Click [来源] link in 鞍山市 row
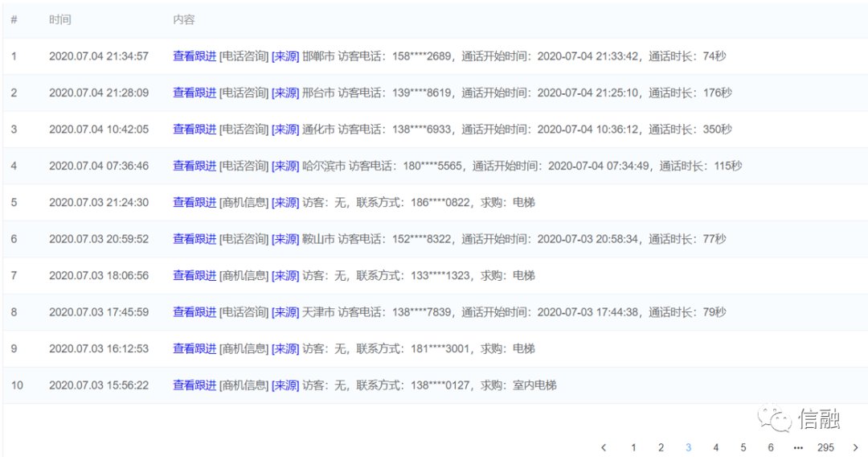This screenshot has height=457, width=868. [285, 239]
